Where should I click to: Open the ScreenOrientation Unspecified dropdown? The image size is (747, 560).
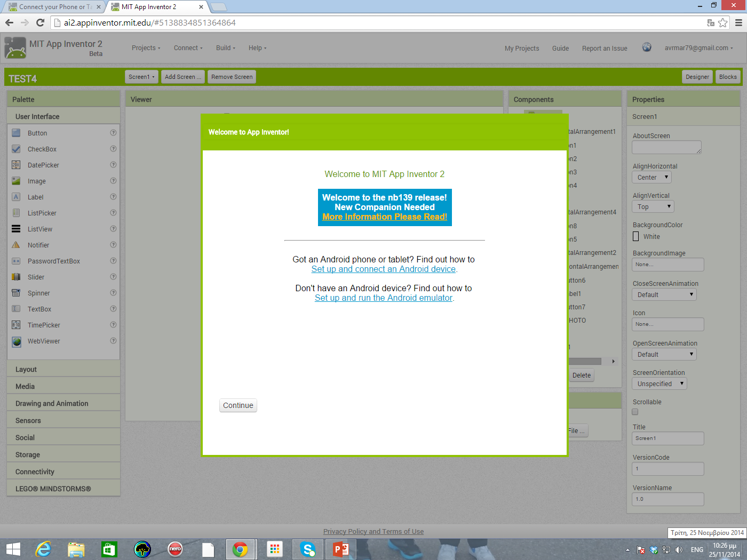click(659, 383)
